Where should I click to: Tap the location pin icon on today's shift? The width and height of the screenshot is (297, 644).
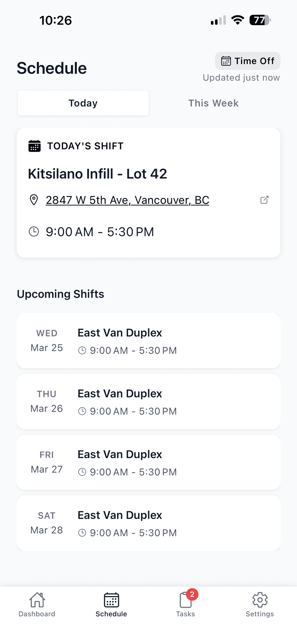[x=34, y=200]
